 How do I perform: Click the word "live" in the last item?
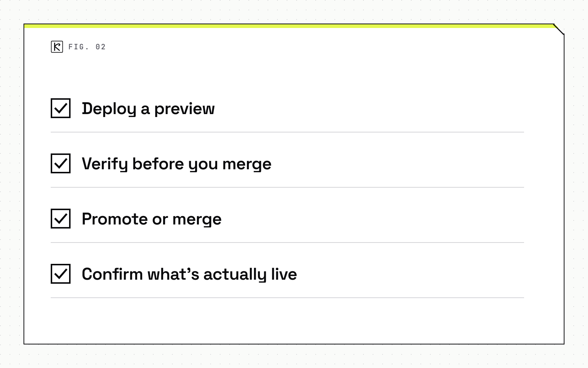click(x=284, y=274)
